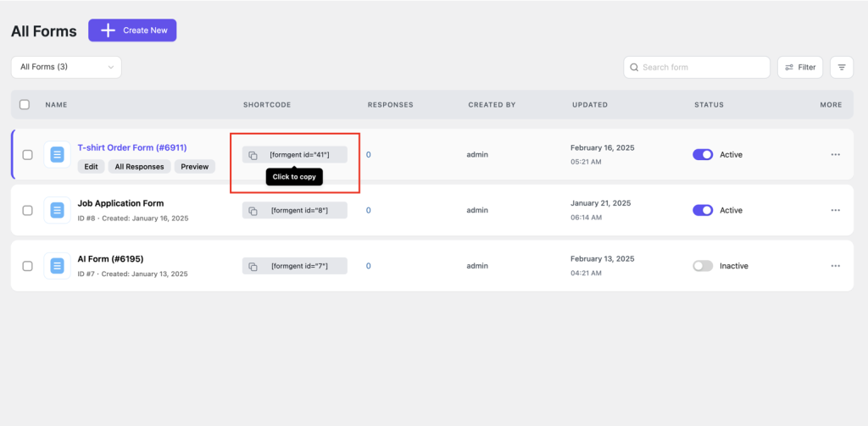868x426 pixels.
Task: Open the Job Application Form title
Action: coord(120,203)
